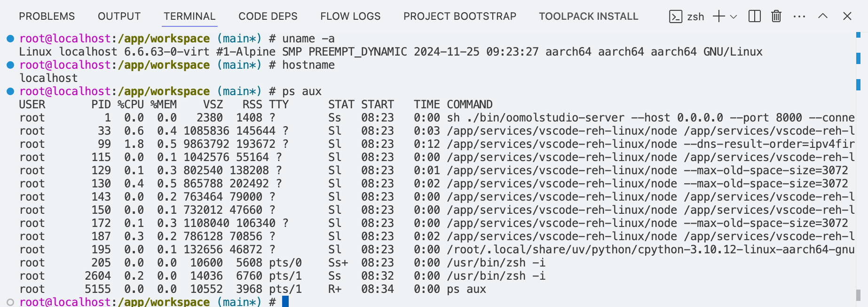Click the blue decoration dot beside uname -a
Screen dimensions: 868x307
tap(10, 39)
